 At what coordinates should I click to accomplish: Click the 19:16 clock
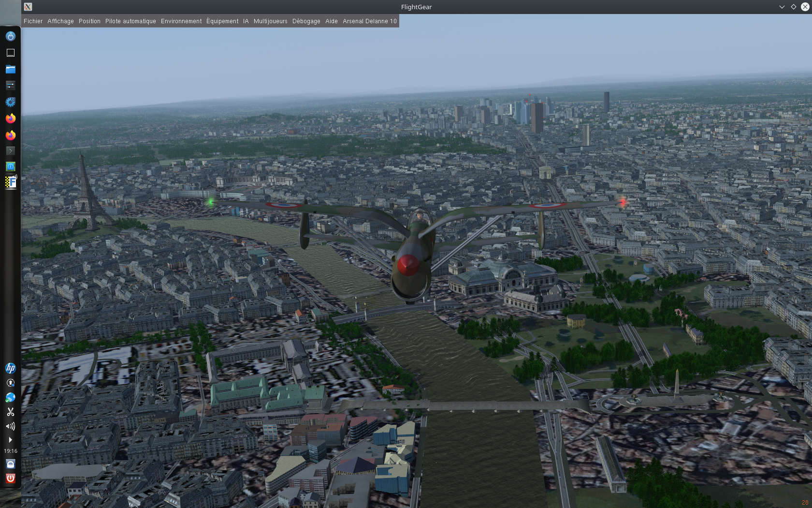click(10, 451)
